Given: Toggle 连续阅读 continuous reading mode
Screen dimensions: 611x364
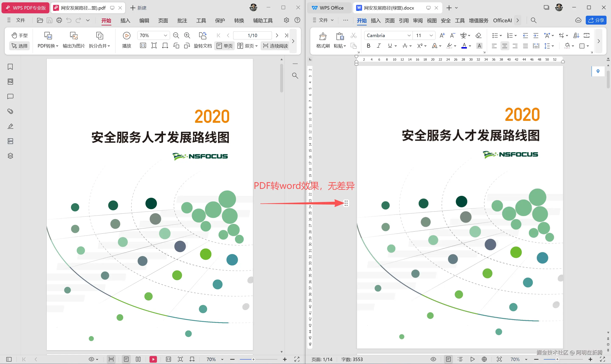Looking at the screenshot, I should pyautogui.click(x=275, y=46).
